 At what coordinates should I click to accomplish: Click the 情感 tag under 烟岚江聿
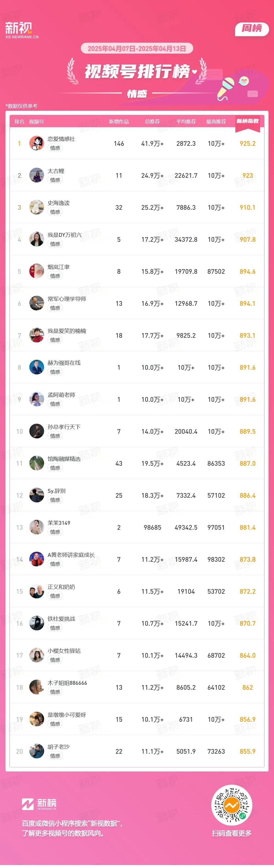pyautogui.click(x=55, y=276)
